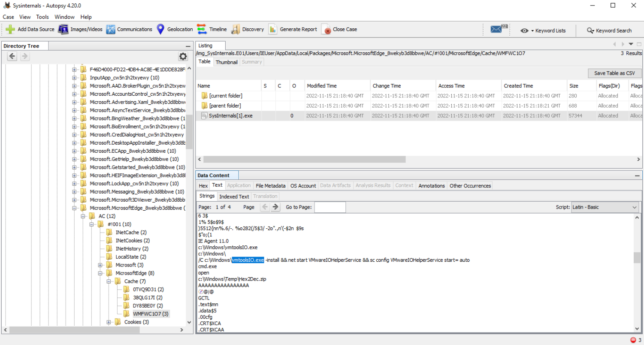Click the "IE Agent 11.0" string line
644x345 pixels.
[x=213, y=241]
